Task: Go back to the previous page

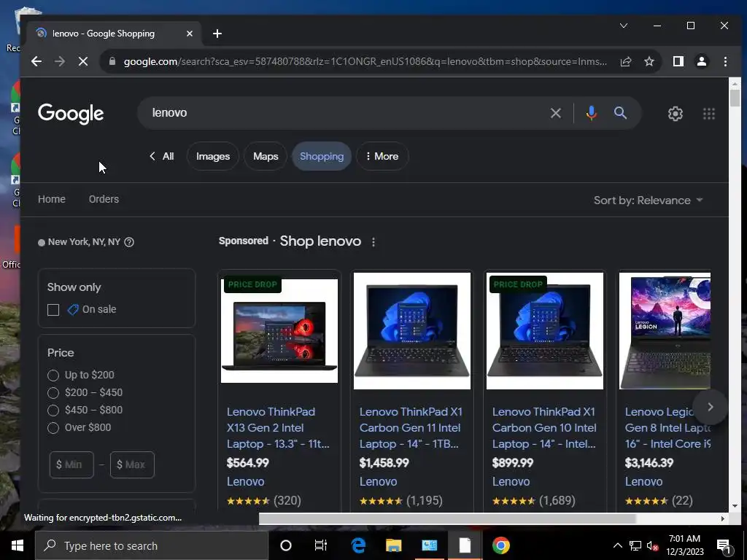Action: pyautogui.click(x=36, y=61)
